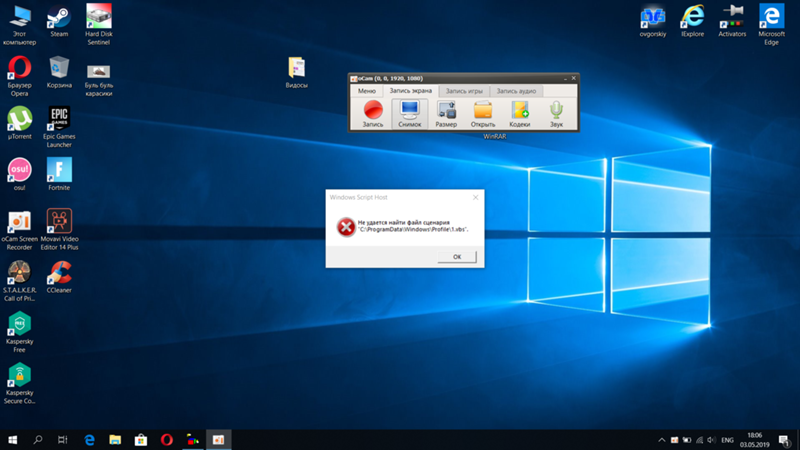Switch to oCam taskbar button
This screenshot has height=450, width=800.
click(x=218, y=440)
